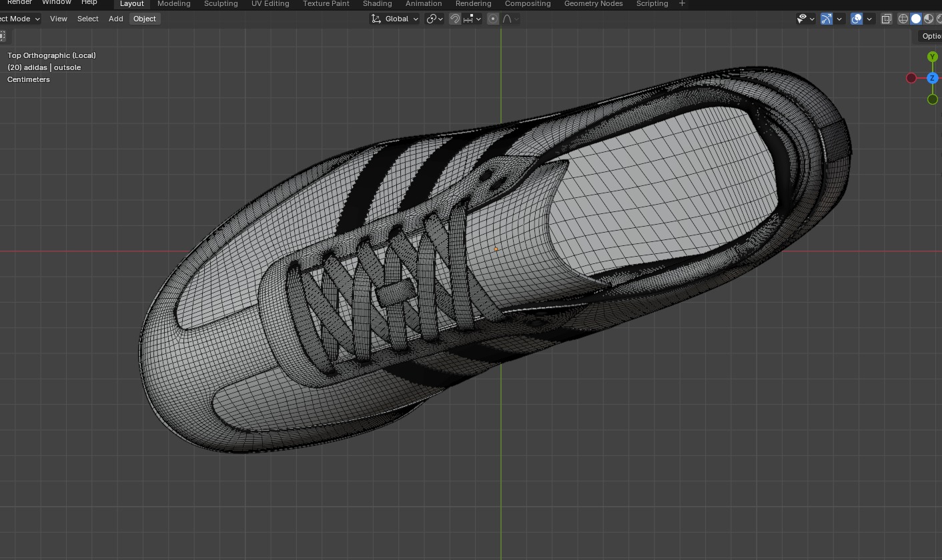
Task: Switch to the Animation workspace tab
Action: 424,4
